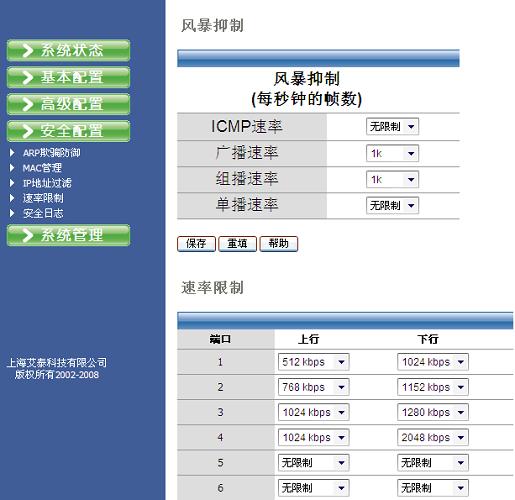Go to ARP欺骗防御 page
Viewport: 515px width, 500px height.
pyautogui.click(x=51, y=153)
